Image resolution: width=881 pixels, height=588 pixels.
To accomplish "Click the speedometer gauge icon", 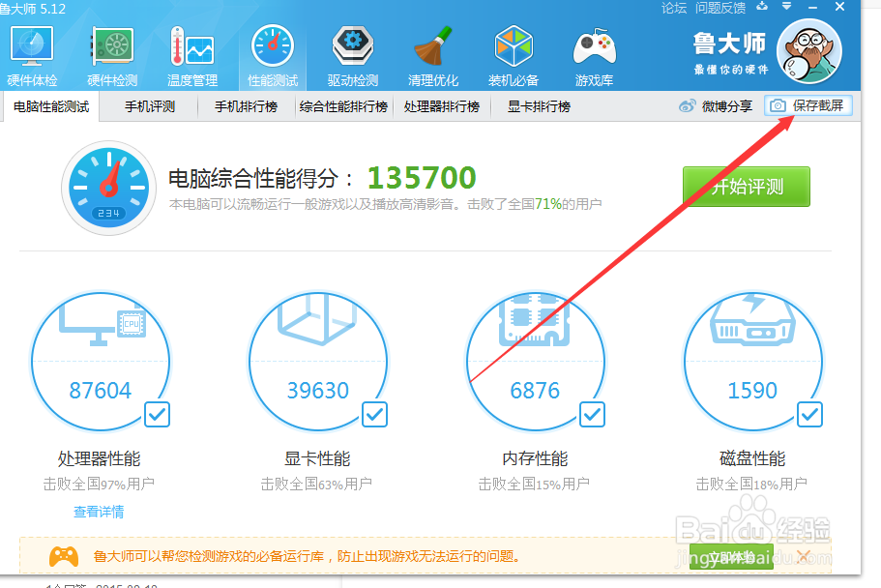I will click(108, 188).
